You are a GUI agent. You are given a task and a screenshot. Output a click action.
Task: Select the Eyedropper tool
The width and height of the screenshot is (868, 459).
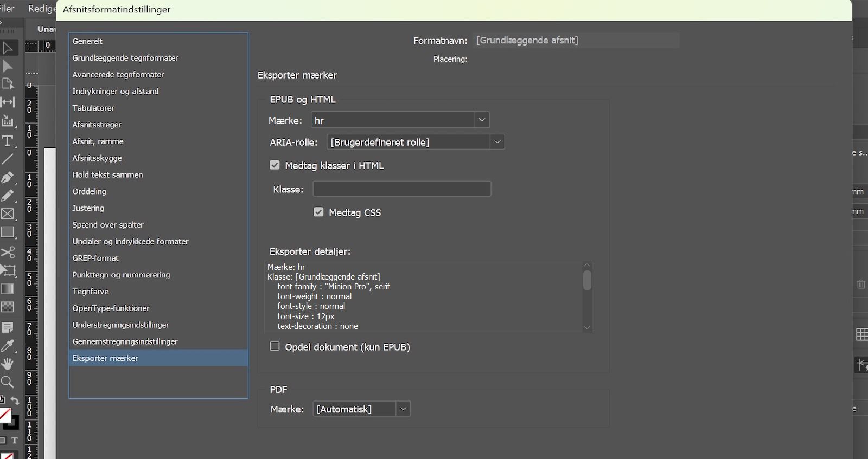pos(8,346)
